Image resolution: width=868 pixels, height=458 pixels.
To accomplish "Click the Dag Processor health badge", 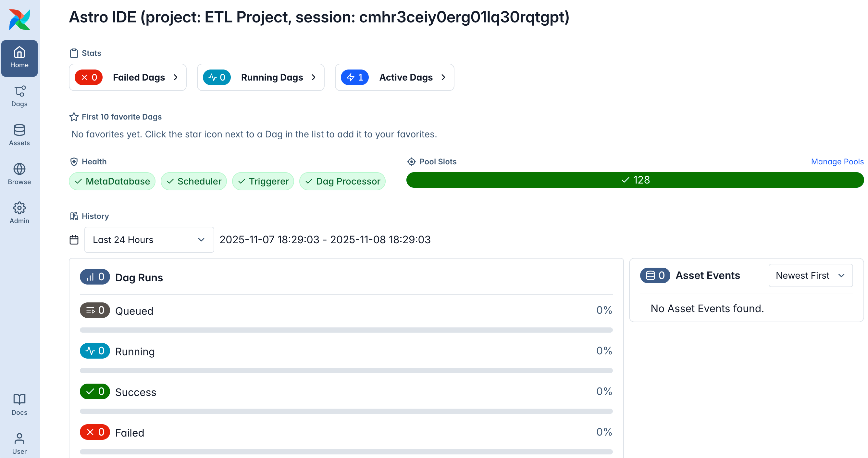I will 342,182.
